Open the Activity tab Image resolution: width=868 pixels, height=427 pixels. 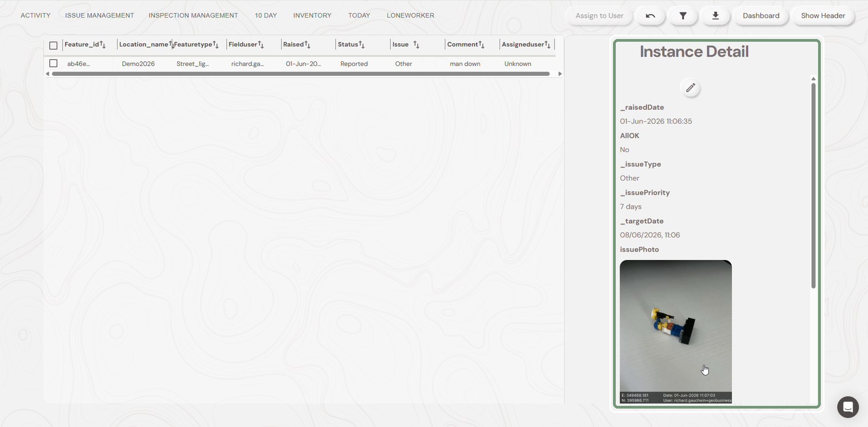point(35,16)
